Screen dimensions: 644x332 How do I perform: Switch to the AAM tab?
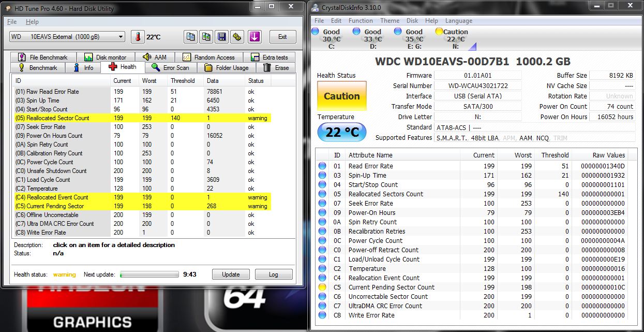(155, 57)
